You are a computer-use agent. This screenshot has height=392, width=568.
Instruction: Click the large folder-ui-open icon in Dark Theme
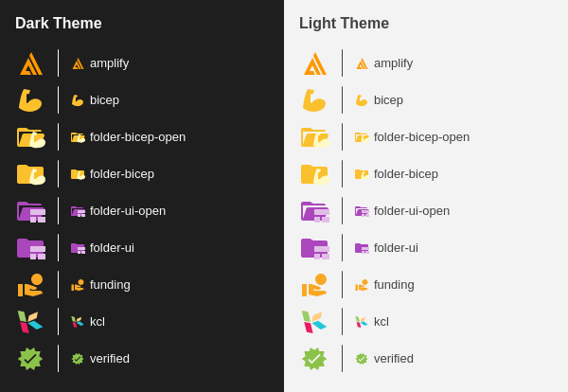click(x=31, y=212)
